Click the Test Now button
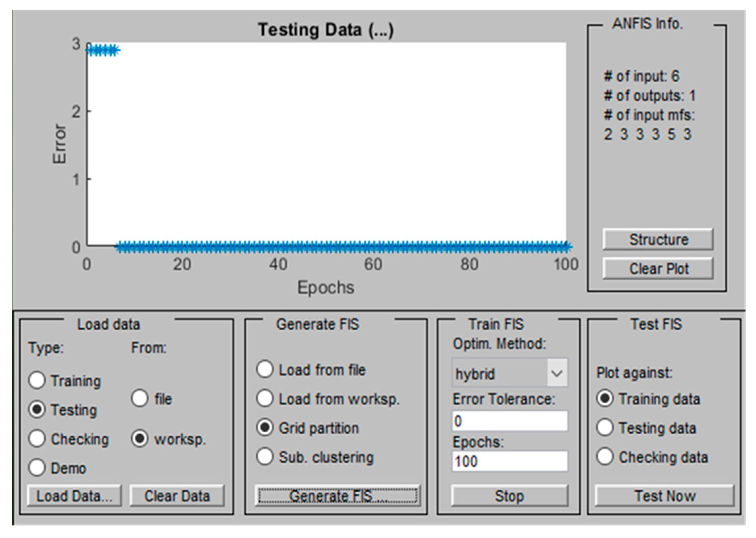The height and width of the screenshot is (538, 756). [664, 496]
